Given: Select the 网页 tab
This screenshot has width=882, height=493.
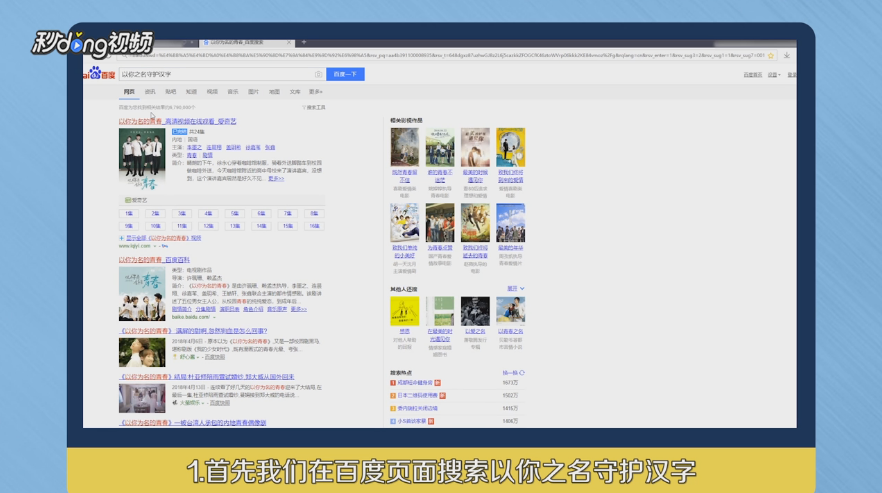Looking at the screenshot, I should [x=129, y=92].
